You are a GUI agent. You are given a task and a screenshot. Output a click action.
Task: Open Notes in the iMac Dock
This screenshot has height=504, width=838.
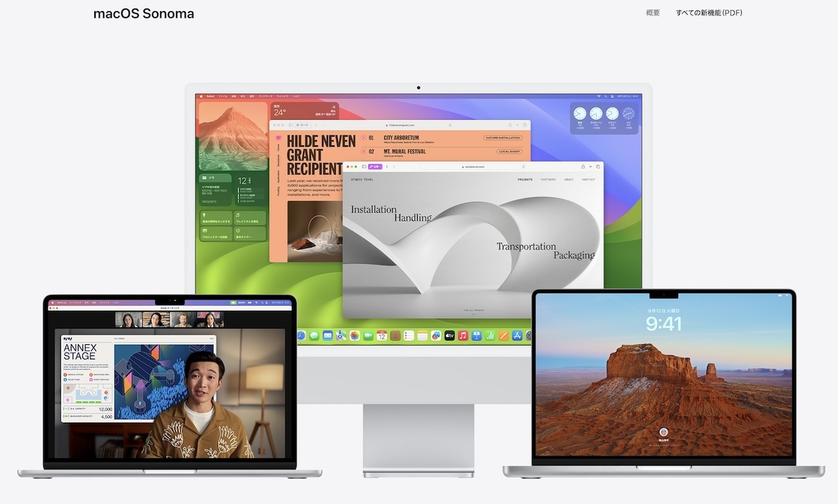pos(422,336)
